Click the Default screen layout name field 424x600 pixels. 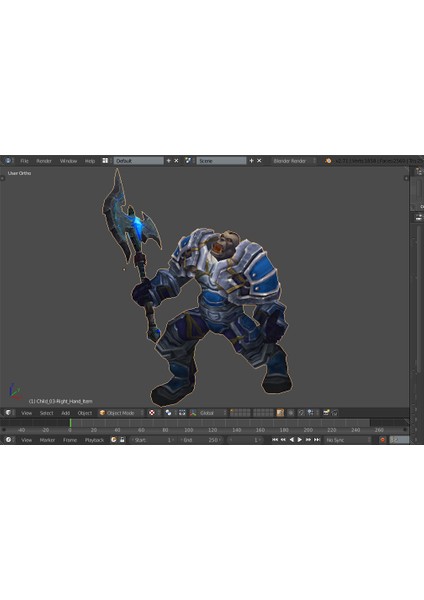(x=139, y=161)
